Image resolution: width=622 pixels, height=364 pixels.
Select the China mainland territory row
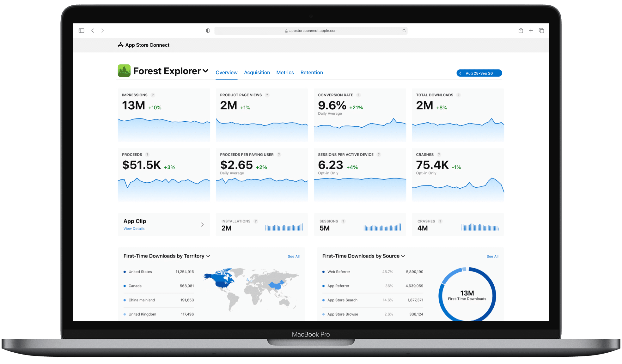[159, 300]
